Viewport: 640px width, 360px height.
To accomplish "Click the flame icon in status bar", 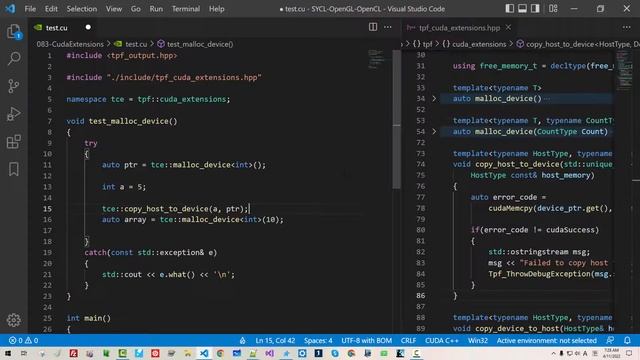I will [242, 340].
